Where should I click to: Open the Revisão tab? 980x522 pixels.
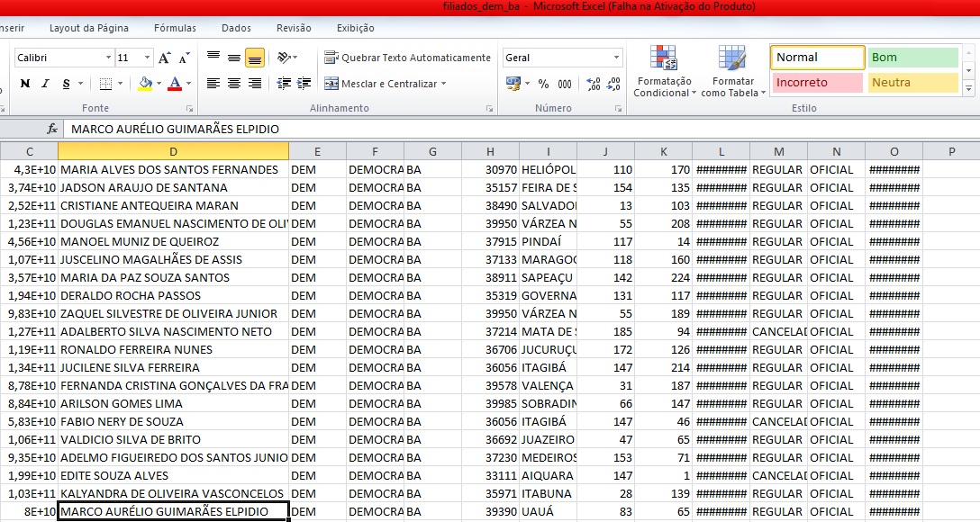tap(294, 28)
